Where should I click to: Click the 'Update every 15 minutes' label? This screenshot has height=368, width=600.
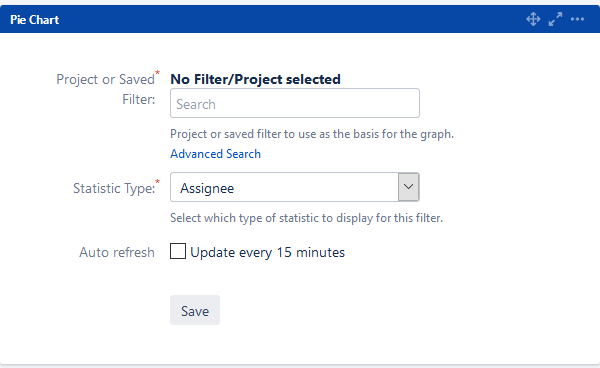coord(267,252)
